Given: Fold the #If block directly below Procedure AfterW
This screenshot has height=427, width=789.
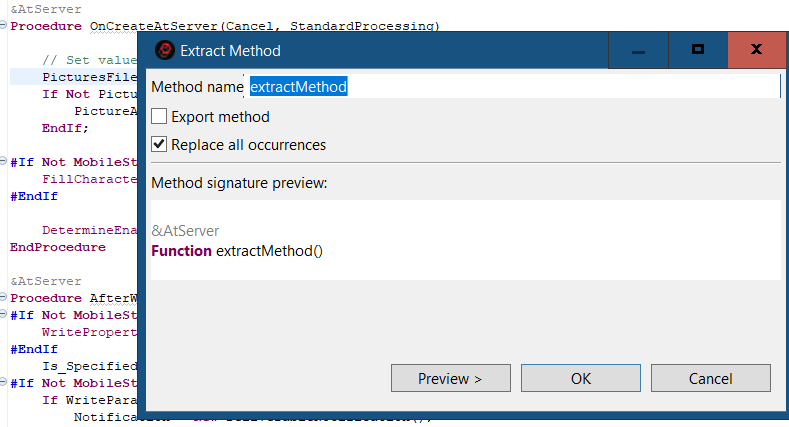Looking at the screenshot, I should click(x=5, y=315).
